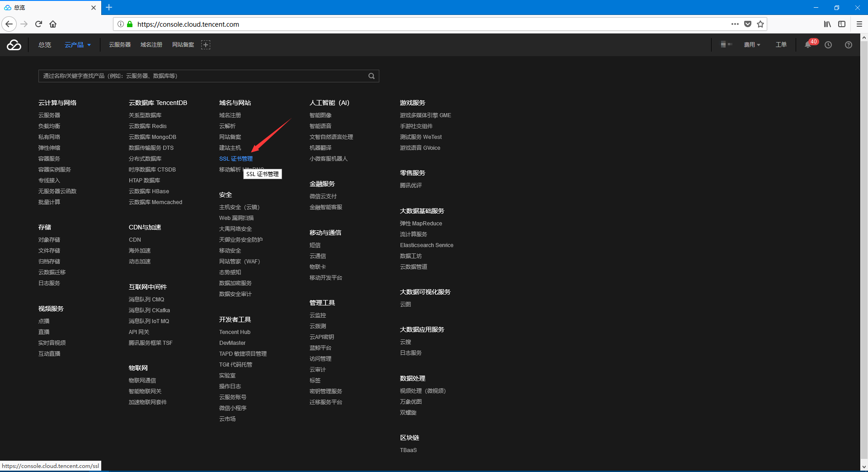
Task: Open 万象优图 data processing link
Action: [411, 402]
